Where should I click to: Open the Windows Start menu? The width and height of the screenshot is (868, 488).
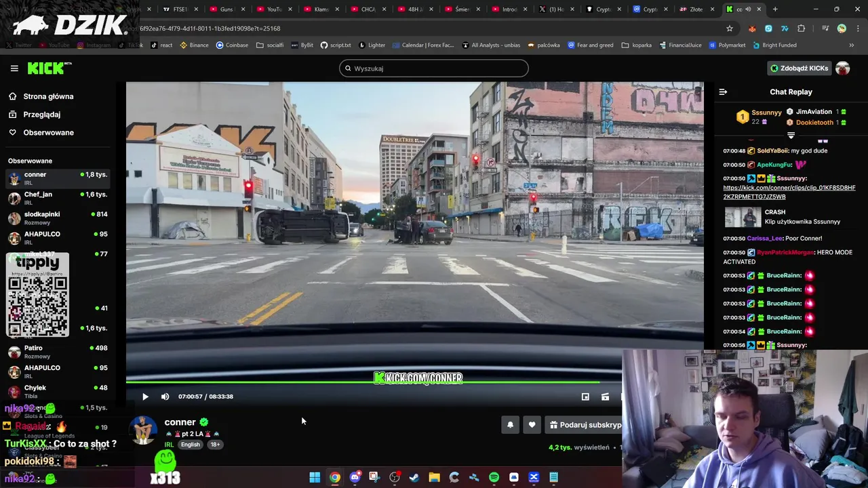(315, 477)
